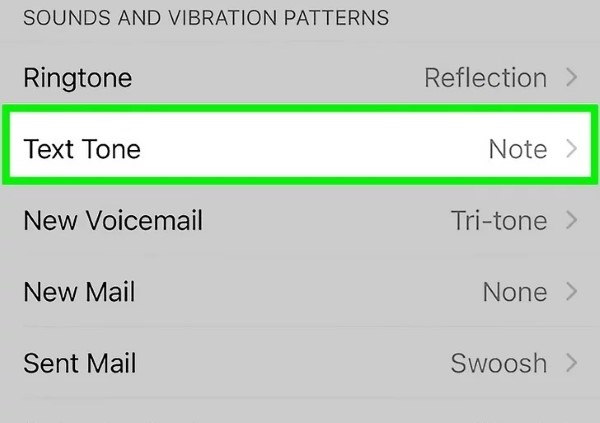
Task: Open the Ringtone setting
Action: (x=78, y=78)
